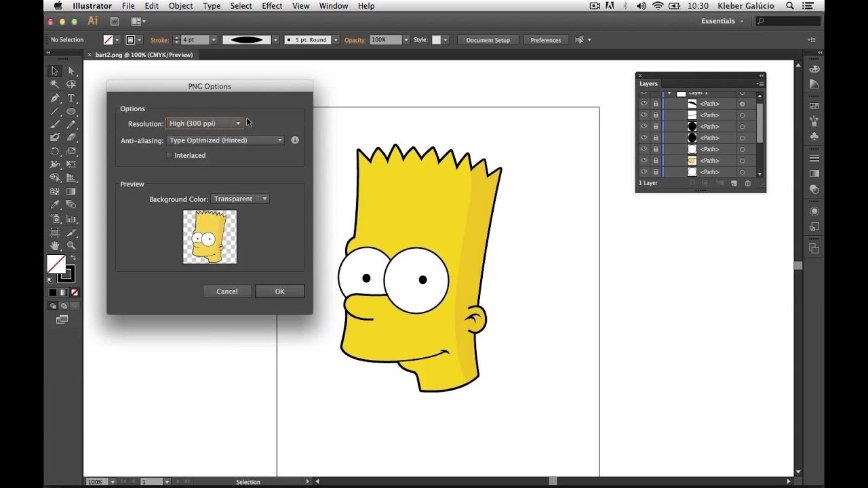Click the Preferences button
The image size is (868, 488).
pos(546,40)
